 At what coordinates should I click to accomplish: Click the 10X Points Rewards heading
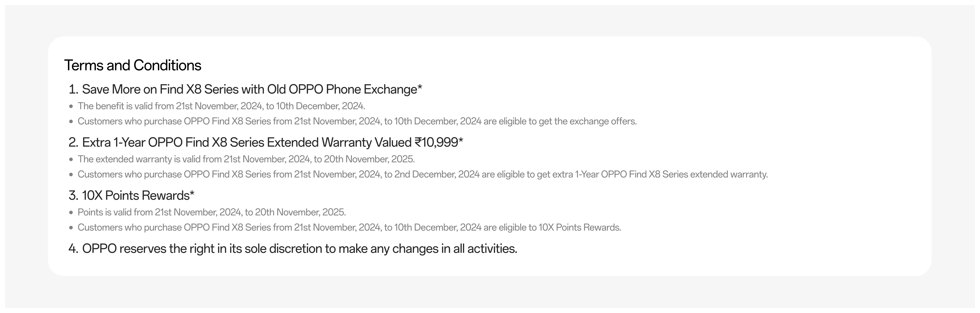point(135,196)
